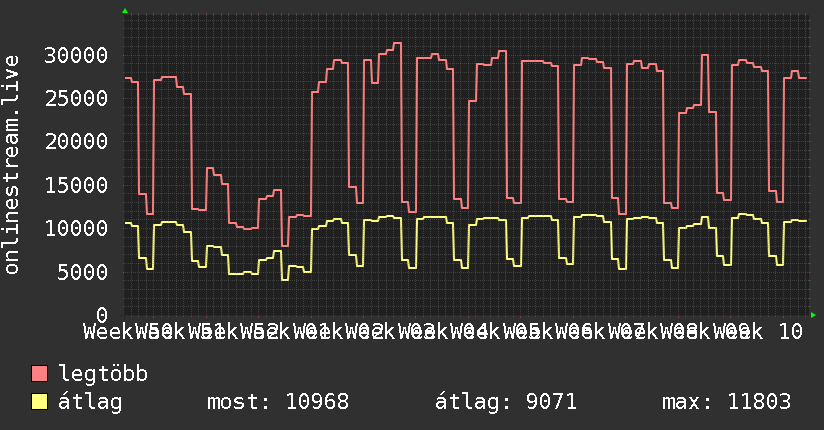This screenshot has height=430, width=824.
Task: Select the legtöbb legend label
Action: pyautogui.click(x=103, y=374)
